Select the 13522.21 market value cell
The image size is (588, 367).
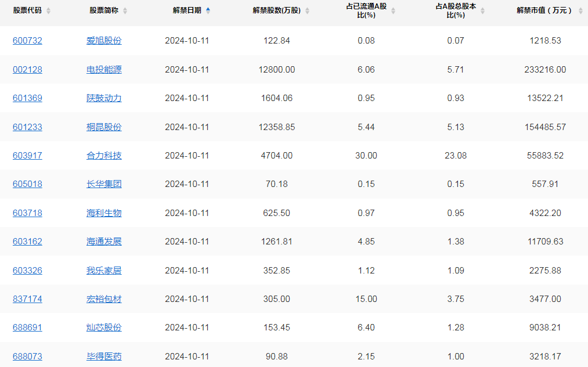tap(545, 98)
